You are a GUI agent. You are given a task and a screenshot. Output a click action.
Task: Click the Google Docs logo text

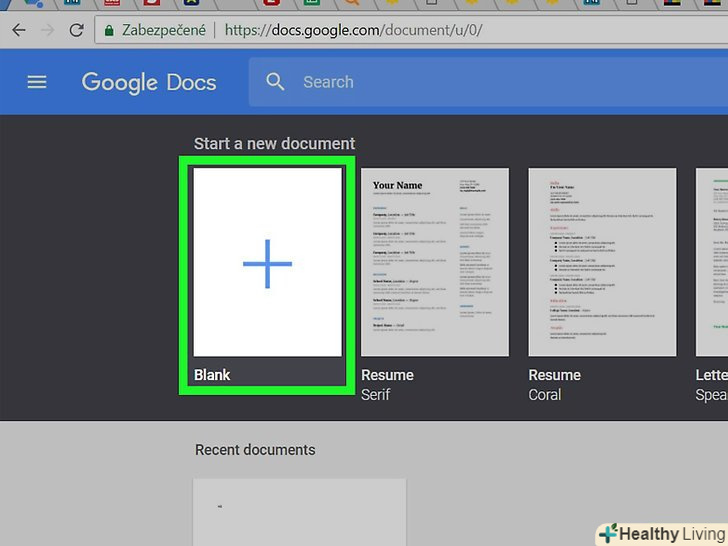pos(149,83)
